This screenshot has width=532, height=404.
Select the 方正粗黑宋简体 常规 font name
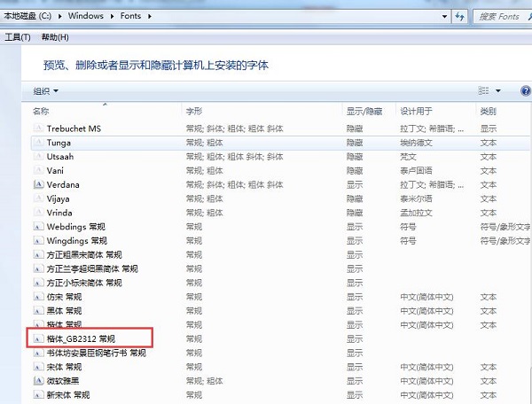pos(84,255)
